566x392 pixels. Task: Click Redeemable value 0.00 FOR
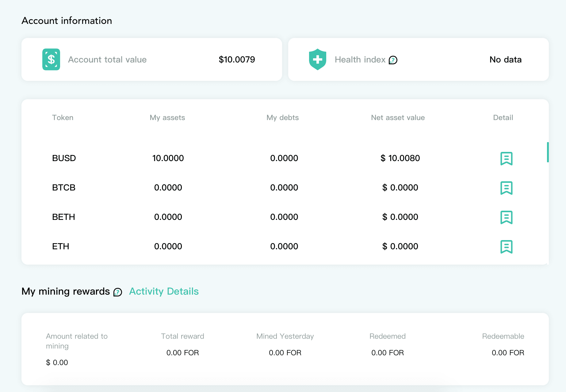click(508, 353)
